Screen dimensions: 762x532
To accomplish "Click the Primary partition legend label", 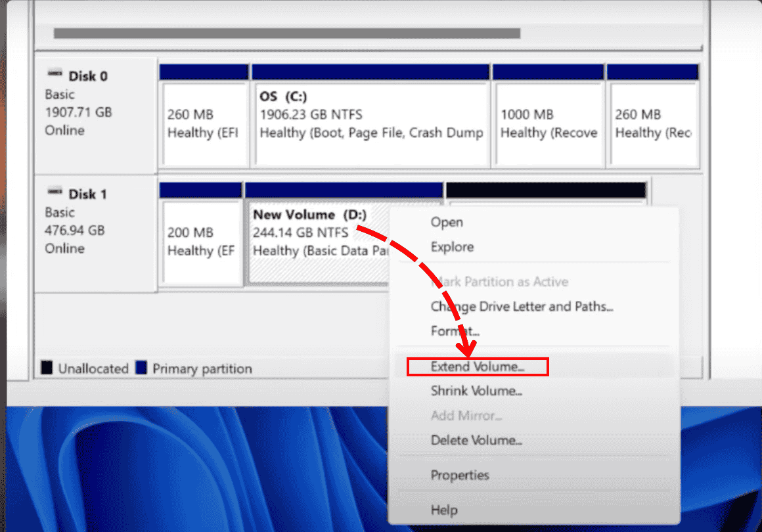I will (x=202, y=368).
